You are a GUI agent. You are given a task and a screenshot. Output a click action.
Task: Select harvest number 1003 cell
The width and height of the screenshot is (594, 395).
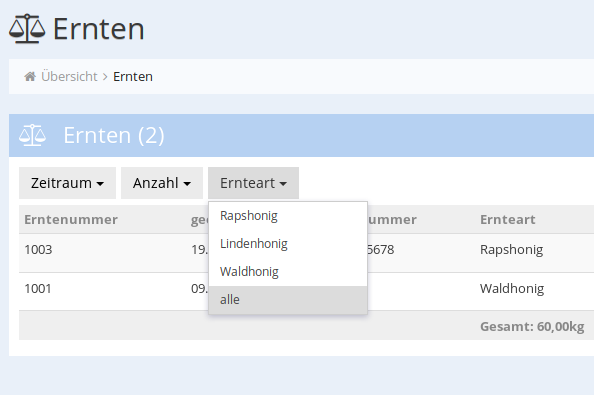click(x=38, y=250)
